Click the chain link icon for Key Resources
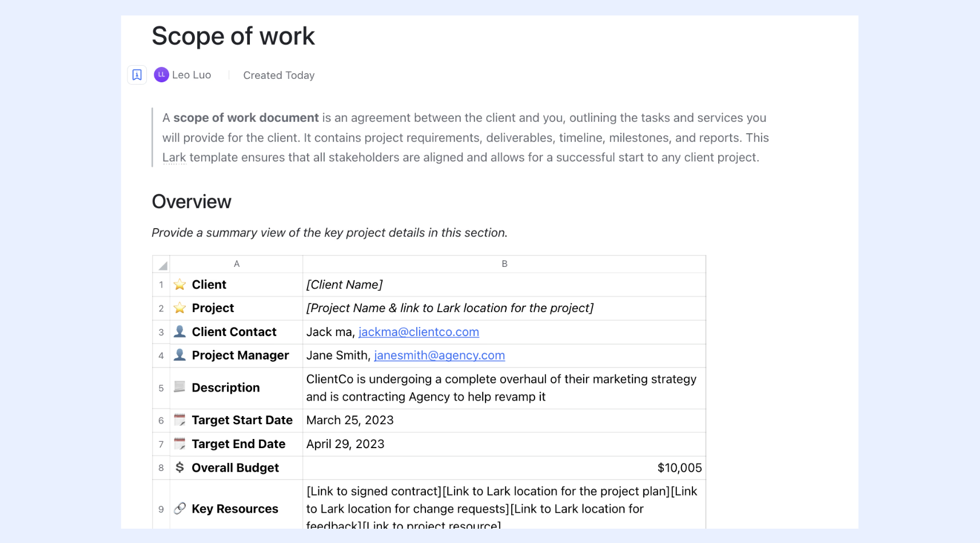980x543 pixels. (180, 508)
